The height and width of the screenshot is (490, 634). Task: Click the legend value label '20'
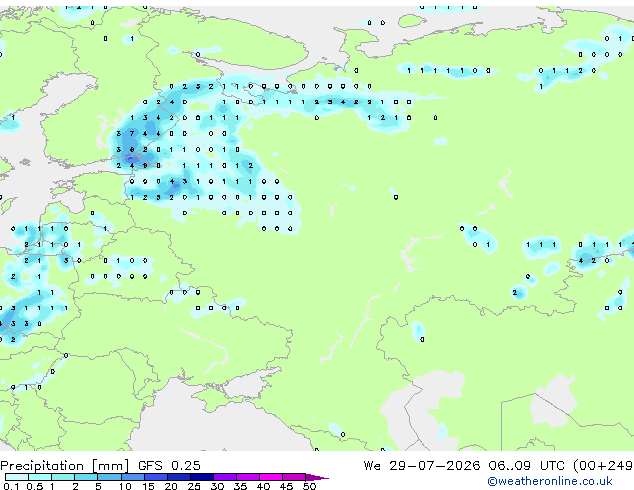(x=171, y=486)
